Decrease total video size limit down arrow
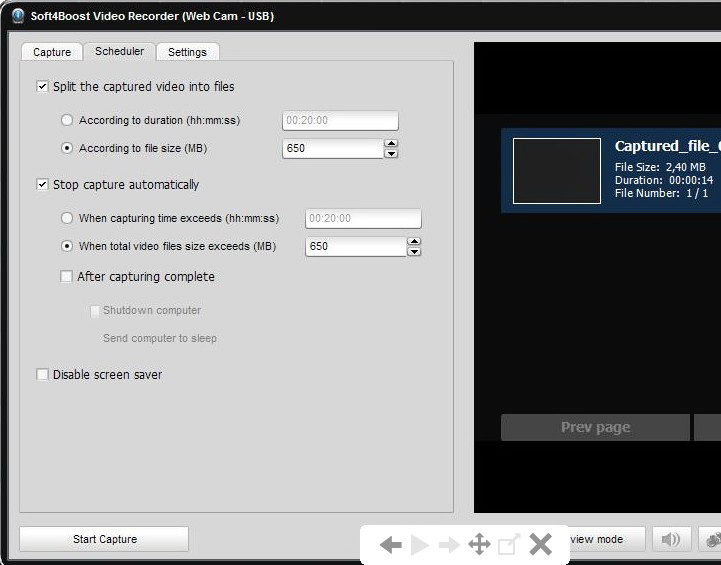721x565 pixels. tap(414, 251)
